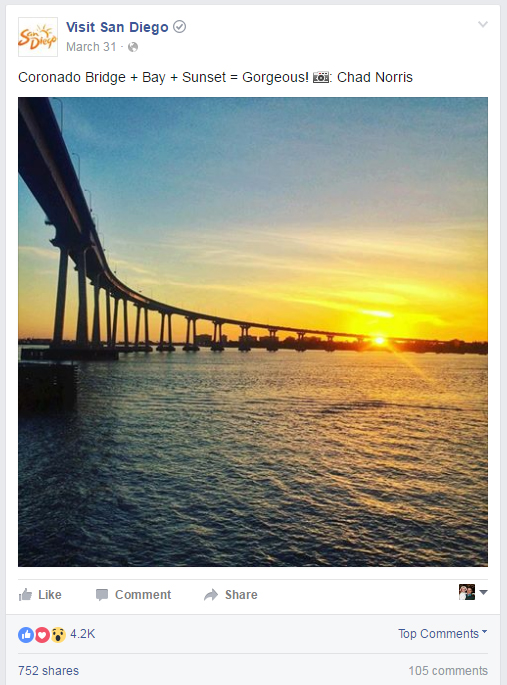Open the Visit San Diego page link
Viewport: 507px width, 685px height.
click(117, 27)
